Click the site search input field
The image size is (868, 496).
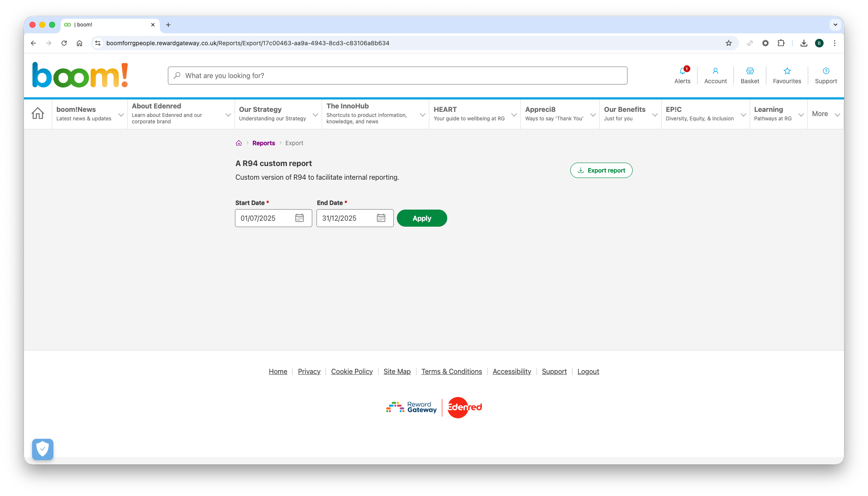pyautogui.click(x=397, y=76)
